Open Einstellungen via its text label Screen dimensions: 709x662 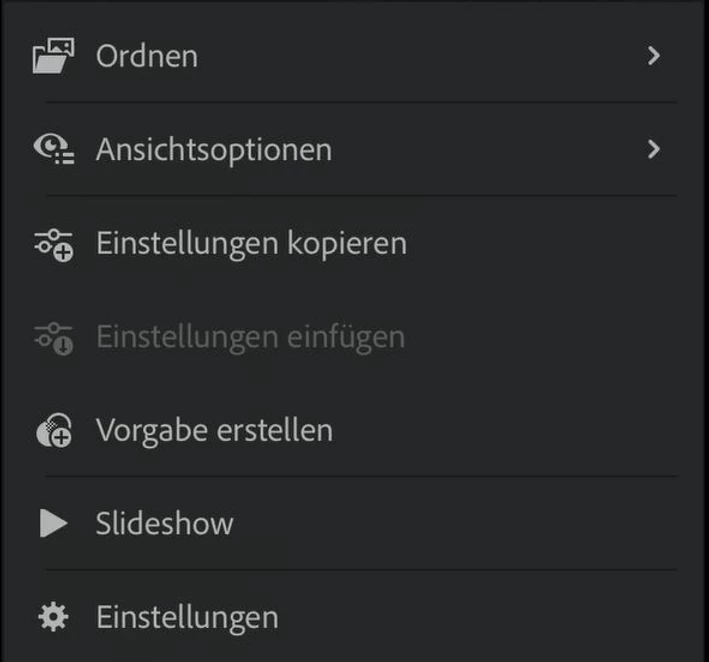point(187,617)
